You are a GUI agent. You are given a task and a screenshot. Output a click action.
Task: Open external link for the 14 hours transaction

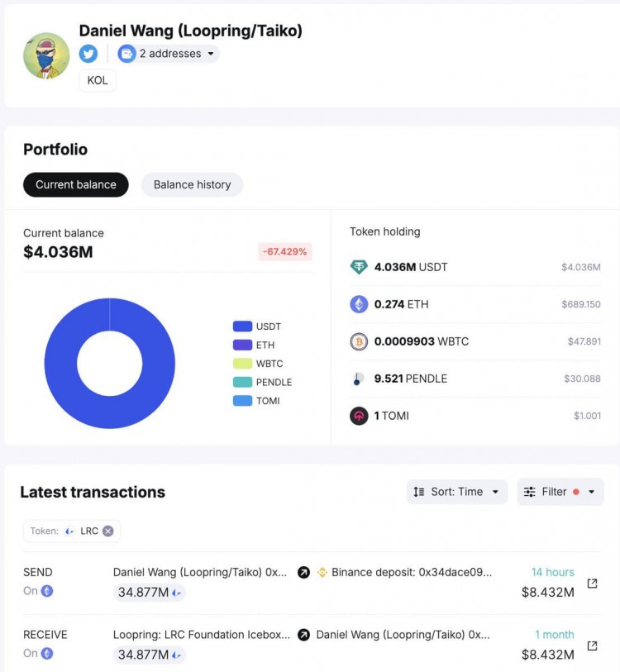point(592,584)
